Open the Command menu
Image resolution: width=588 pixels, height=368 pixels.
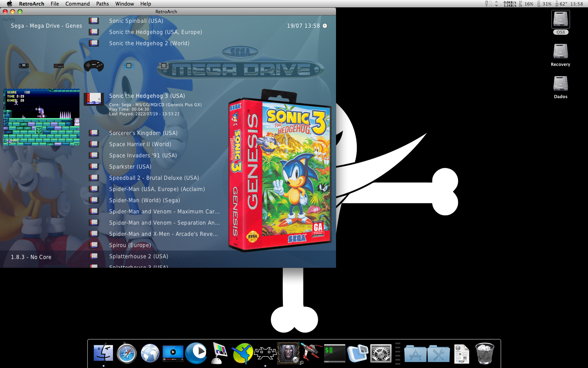[x=77, y=4]
